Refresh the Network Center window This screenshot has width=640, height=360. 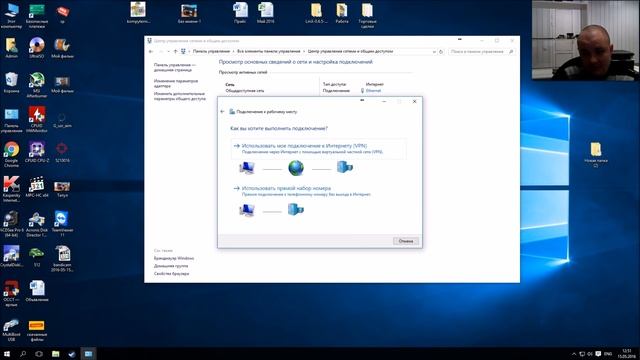pyautogui.click(x=441, y=52)
